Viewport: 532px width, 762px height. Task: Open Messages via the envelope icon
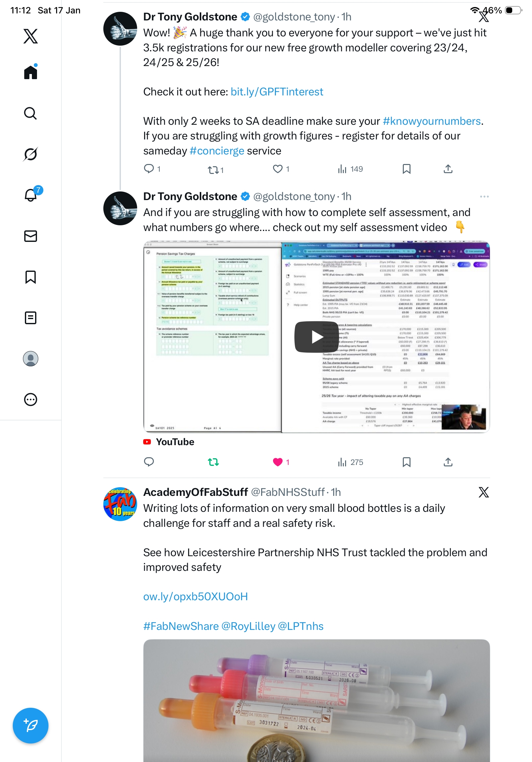[31, 236]
